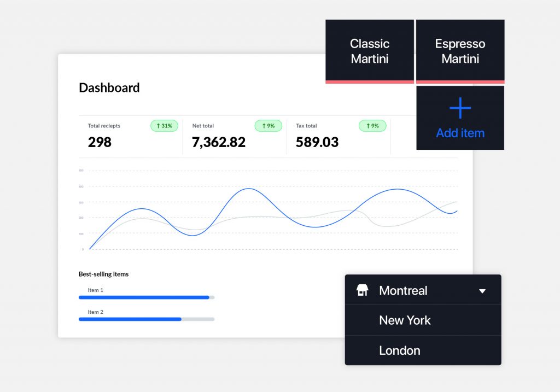The height and width of the screenshot is (392, 560).
Task: Click the 9% badge next to Tax total
Action: (x=372, y=126)
